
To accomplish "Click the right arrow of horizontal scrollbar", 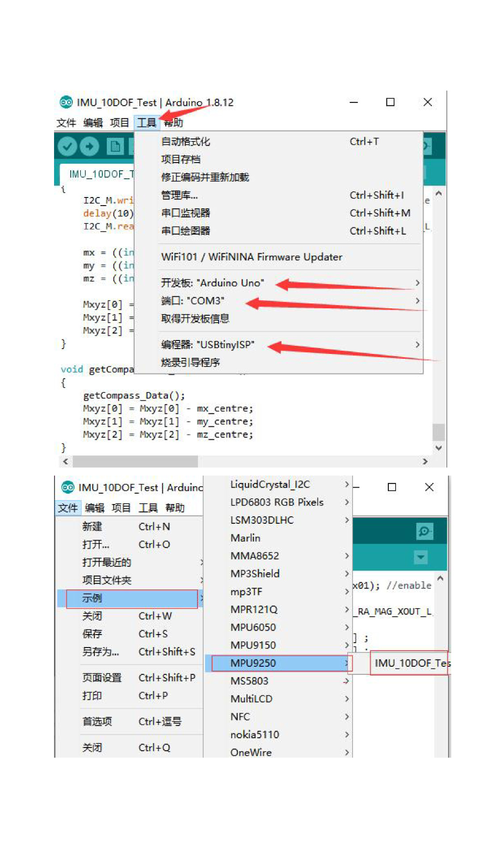I will click(x=425, y=461).
